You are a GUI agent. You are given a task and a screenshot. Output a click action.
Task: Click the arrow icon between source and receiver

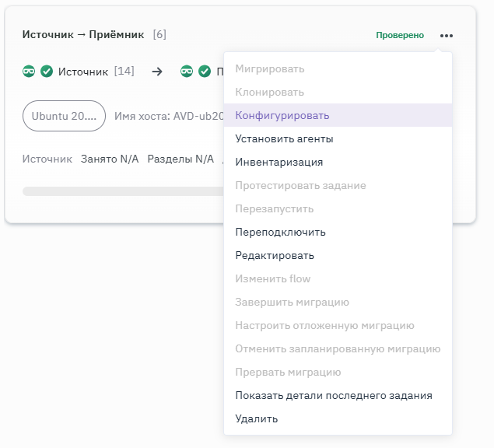click(157, 72)
